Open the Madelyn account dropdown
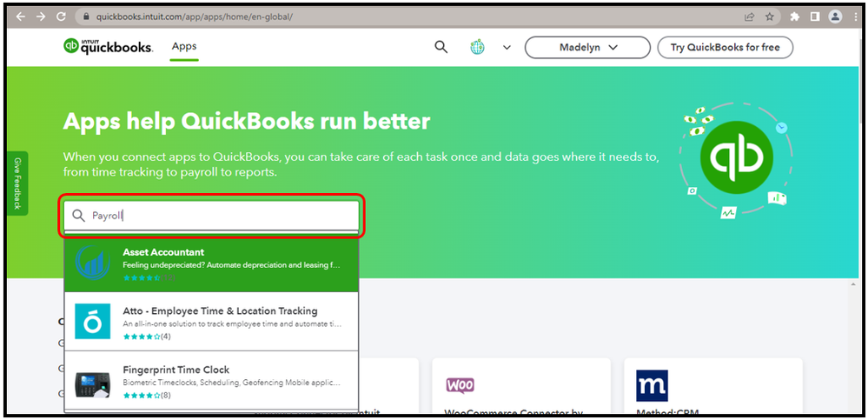868x420 pixels. [x=587, y=48]
